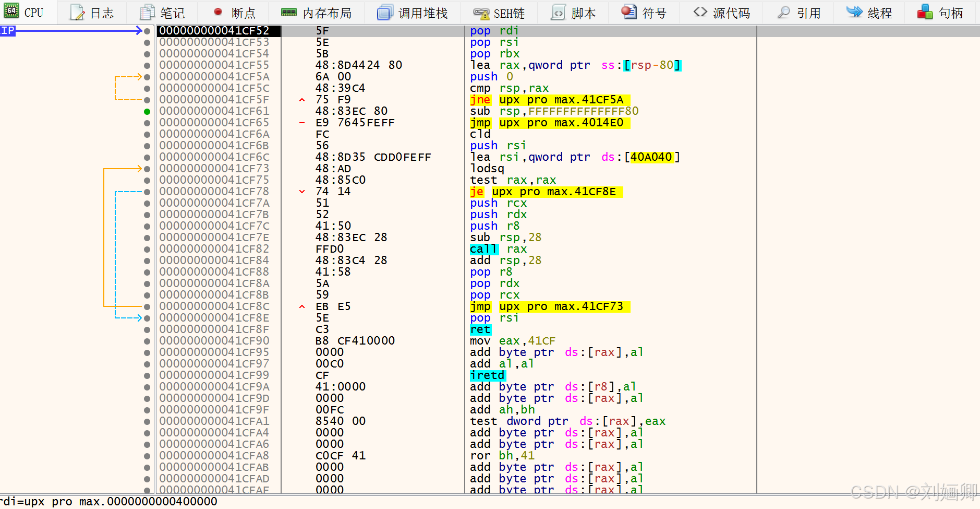This screenshot has width=980, height=509.
Task: Open the 引用 (References) panel
Action: [798, 12]
